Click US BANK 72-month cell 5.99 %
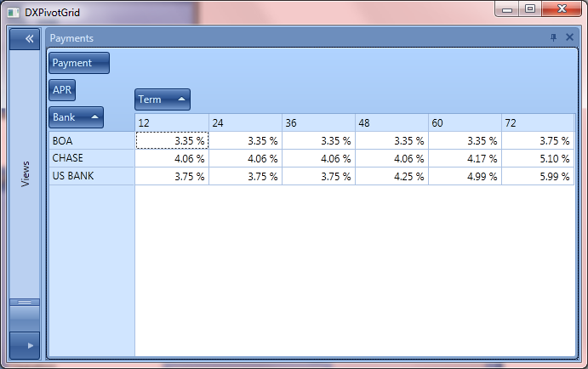Image resolution: width=588 pixels, height=369 pixels. click(538, 176)
